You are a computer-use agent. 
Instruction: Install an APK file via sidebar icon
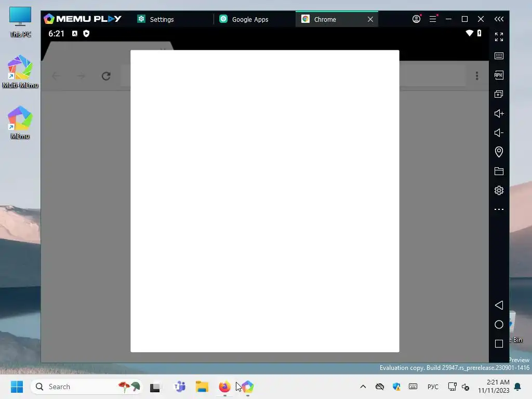click(499, 75)
